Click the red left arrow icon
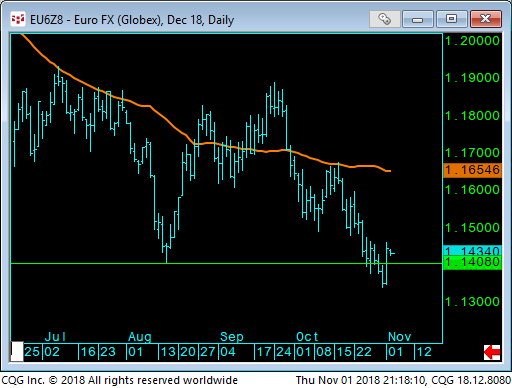 [492, 352]
